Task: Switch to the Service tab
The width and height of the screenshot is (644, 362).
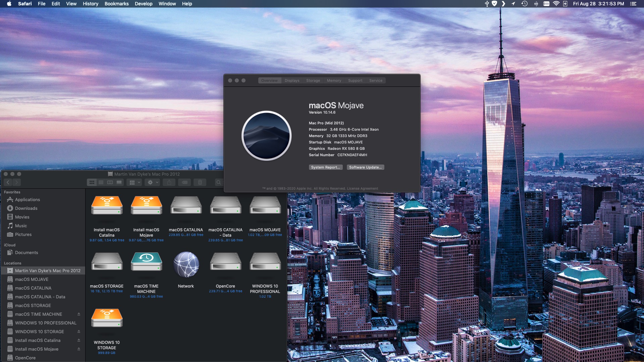Action: click(x=376, y=80)
